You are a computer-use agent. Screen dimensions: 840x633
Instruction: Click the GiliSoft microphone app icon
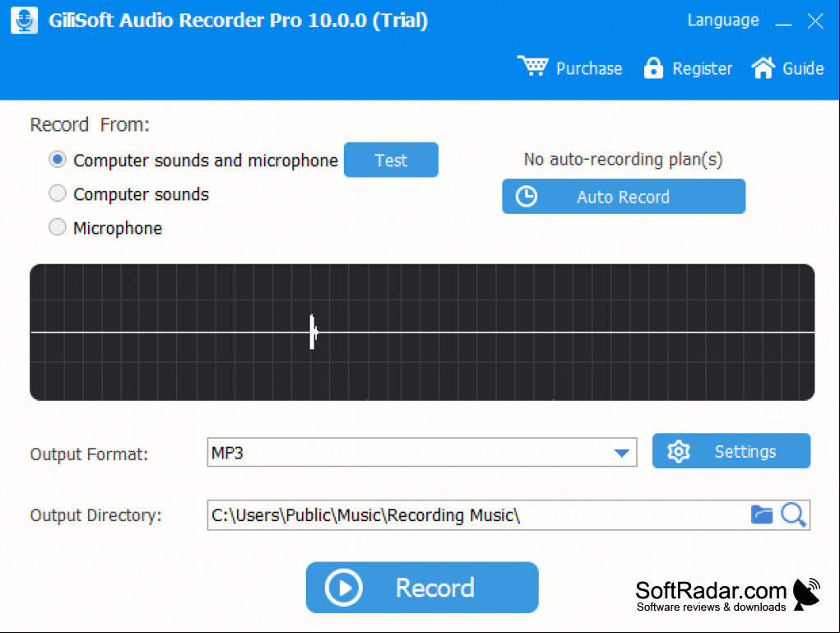(24, 21)
